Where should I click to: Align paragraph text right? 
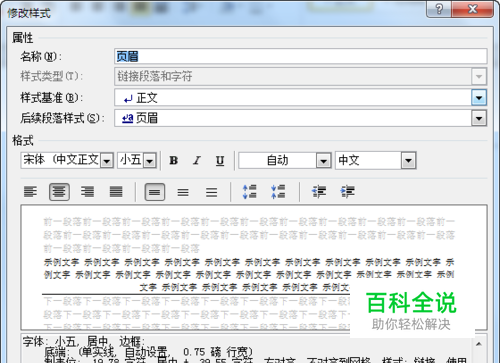pos(87,192)
